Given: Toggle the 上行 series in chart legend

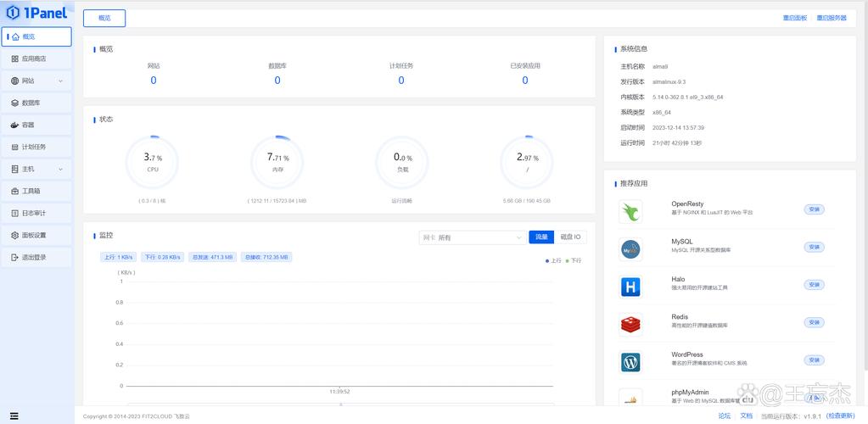Looking at the screenshot, I should coord(552,260).
